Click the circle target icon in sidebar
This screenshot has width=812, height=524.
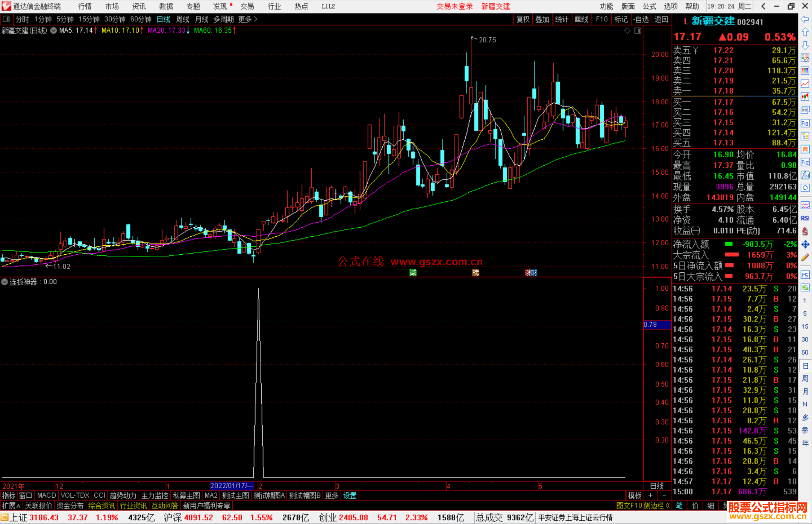click(805, 188)
